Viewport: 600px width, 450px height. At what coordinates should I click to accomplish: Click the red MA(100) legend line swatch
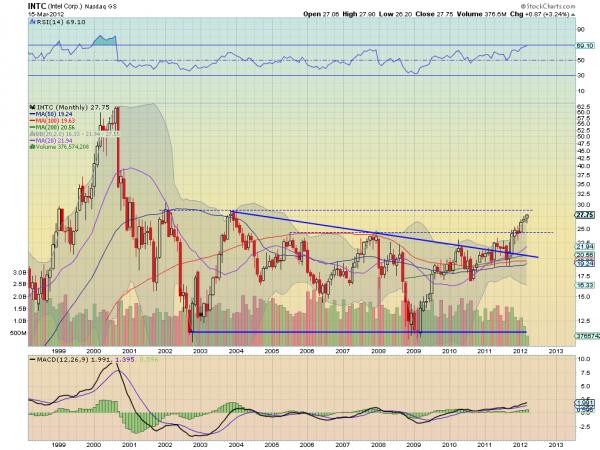pos(32,121)
